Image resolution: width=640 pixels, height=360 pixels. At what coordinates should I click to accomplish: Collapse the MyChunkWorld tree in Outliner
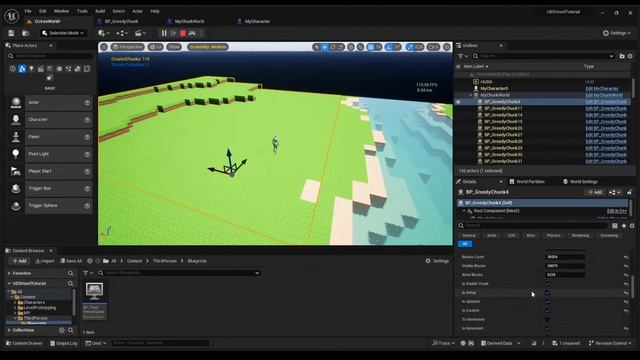(x=471, y=95)
